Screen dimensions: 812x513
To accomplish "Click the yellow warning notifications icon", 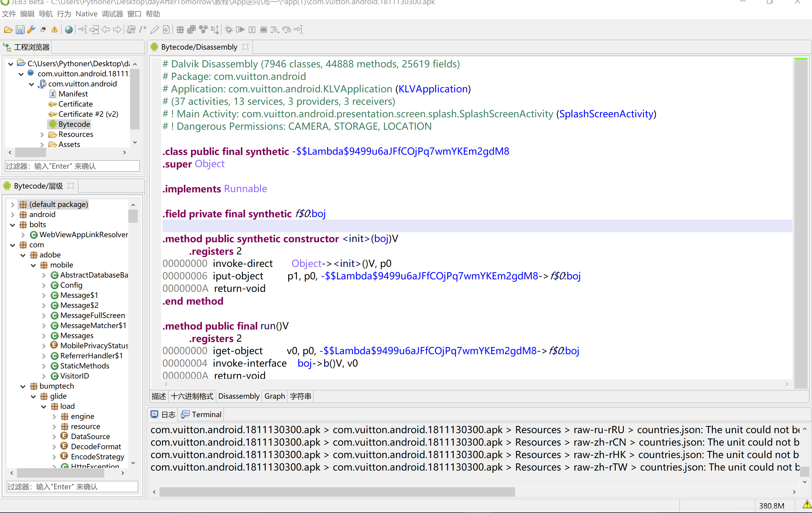I will click(x=54, y=30).
